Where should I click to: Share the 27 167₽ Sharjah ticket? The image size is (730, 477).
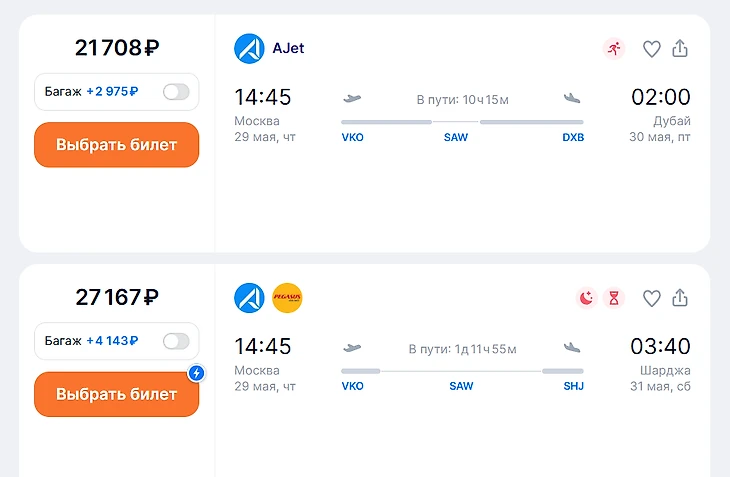click(680, 298)
